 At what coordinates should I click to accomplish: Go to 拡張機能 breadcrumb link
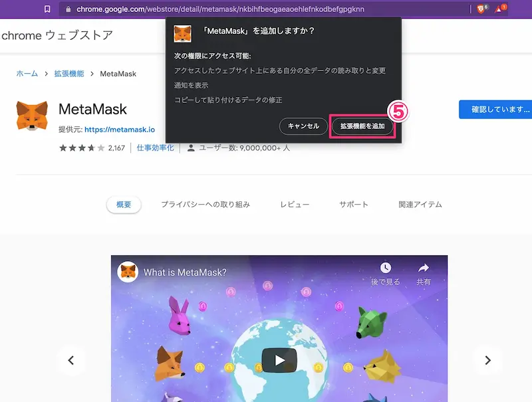pos(69,74)
